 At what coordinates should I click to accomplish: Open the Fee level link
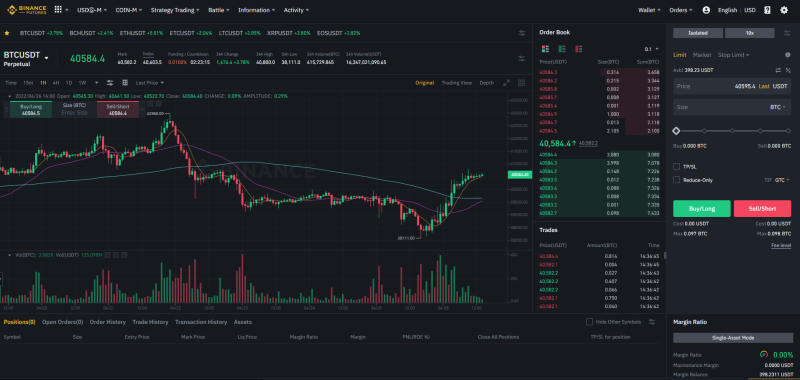[781, 246]
